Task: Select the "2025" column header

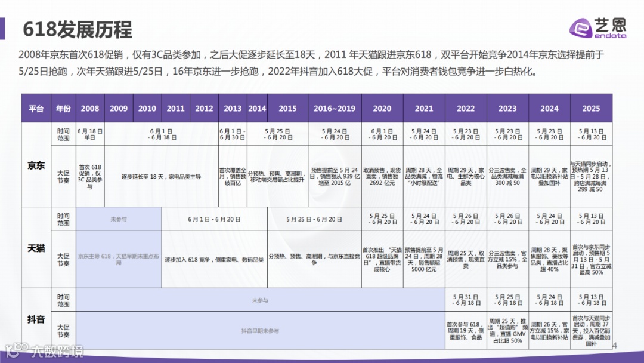Action: pyautogui.click(x=592, y=109)
